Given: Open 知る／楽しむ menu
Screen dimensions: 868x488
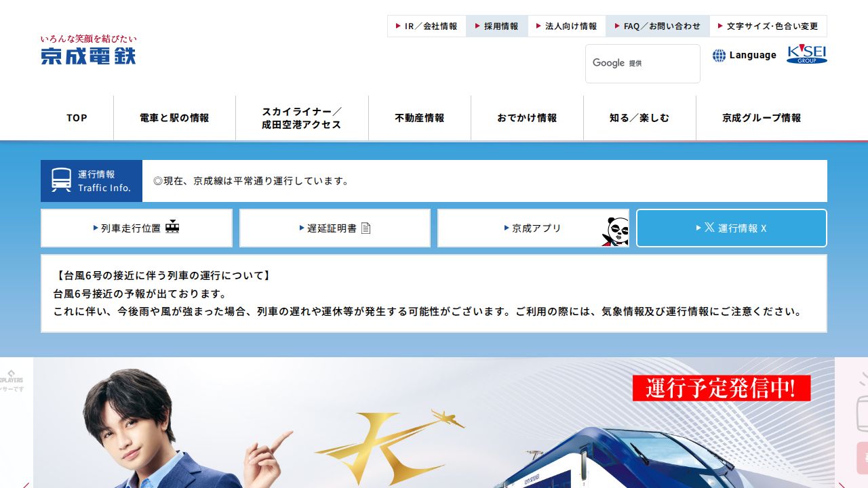Looking at the screenshot, I should (639, 118).
